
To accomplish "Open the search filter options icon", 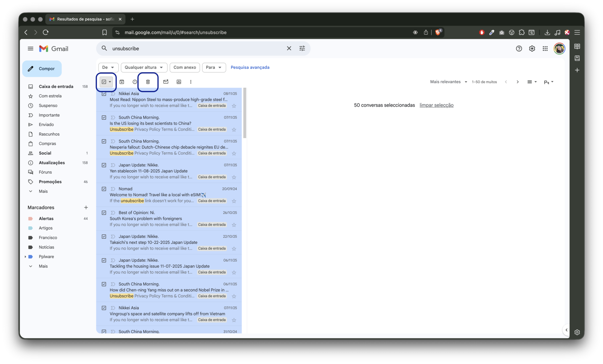I will (x=302, y=49).
